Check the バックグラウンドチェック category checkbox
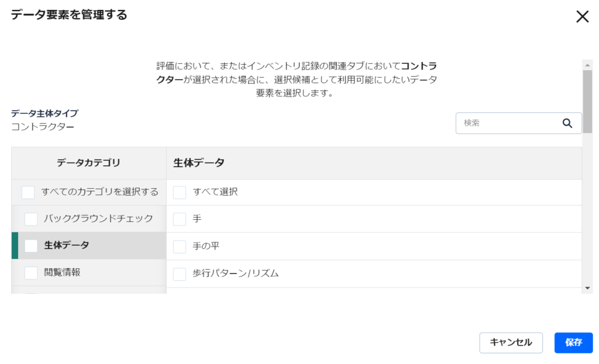Screen dimensions: 599x364 pyautogui.click(x=31, y=219)
